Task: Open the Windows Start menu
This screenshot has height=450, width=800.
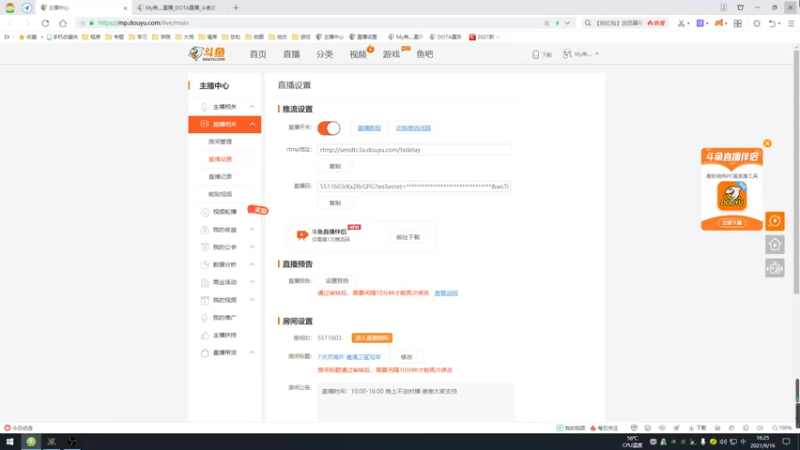Action: [10, 442]
